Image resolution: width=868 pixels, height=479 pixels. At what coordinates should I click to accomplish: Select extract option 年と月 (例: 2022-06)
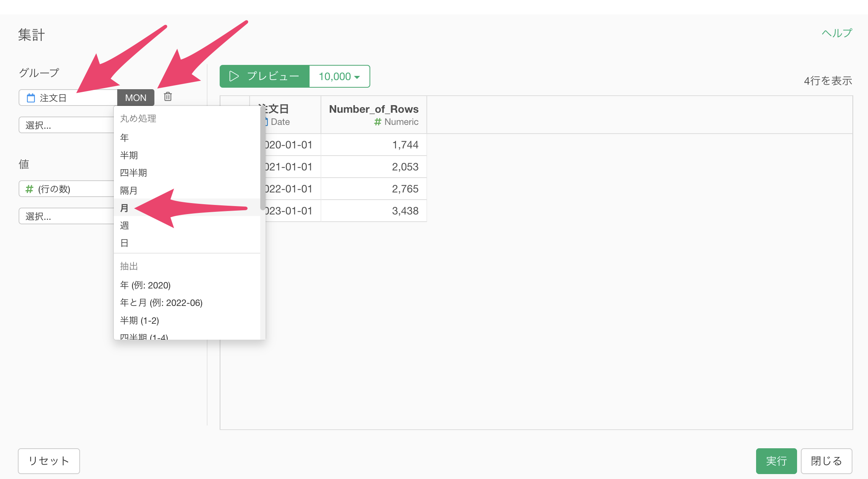(187, 303)
